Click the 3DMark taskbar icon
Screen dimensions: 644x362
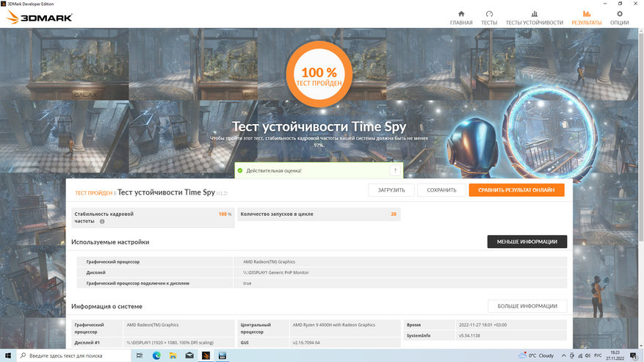pos(206,355)
